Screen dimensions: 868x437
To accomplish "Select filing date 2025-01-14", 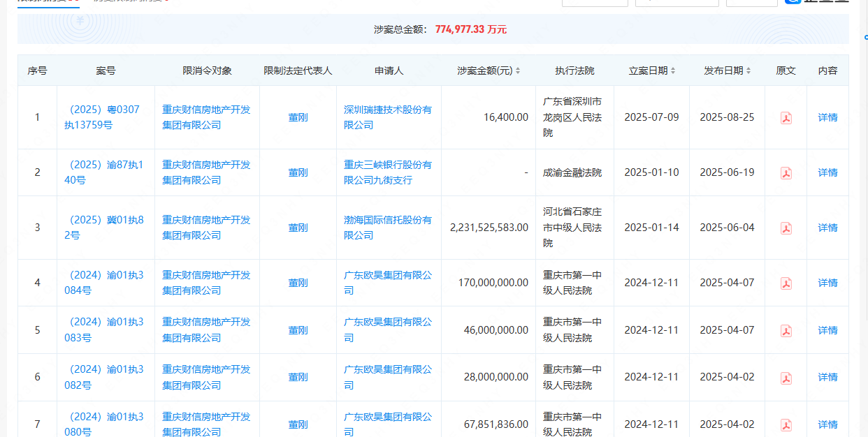I will point(651,228).
